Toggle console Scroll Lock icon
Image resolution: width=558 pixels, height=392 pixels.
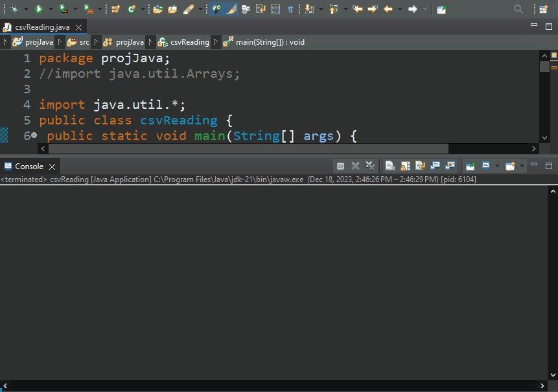(x=405, y=166)
